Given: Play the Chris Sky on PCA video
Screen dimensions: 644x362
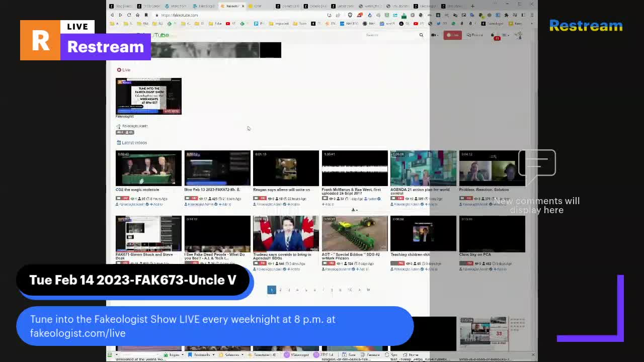Looking at the screenshot, I should pos(492,234).
